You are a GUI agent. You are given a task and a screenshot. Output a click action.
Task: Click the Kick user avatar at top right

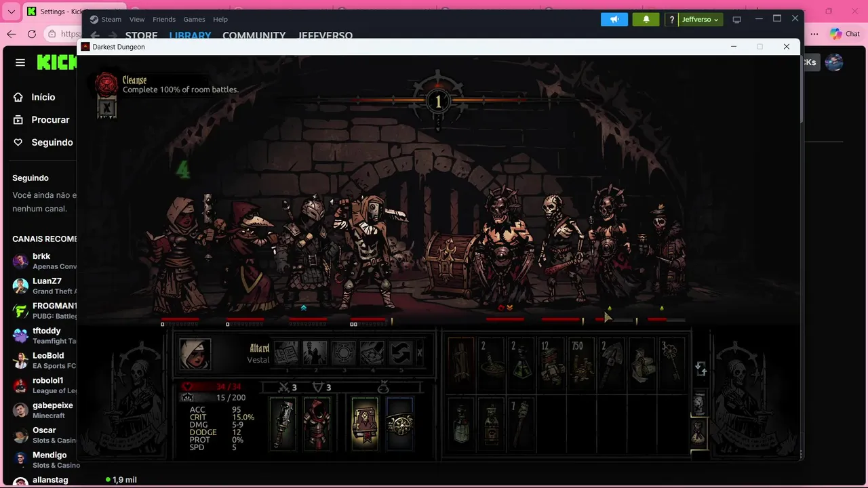click(x=833, y=62)
